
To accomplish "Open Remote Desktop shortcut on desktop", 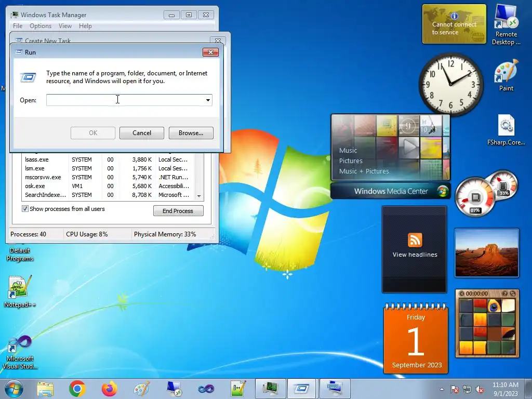I will 506,25.
